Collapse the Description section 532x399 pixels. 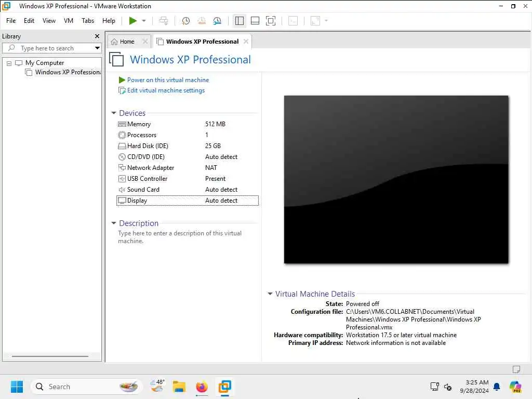pyautogui.click(x=114, y=223)
